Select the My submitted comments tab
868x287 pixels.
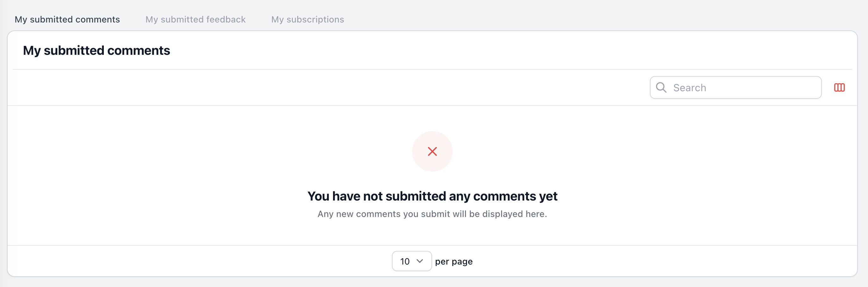(67, 20)
